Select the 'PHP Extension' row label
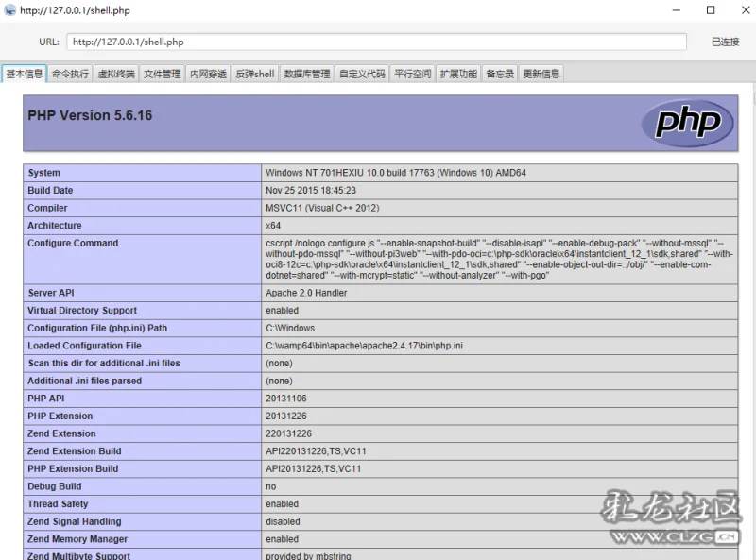This screenshot has width=756, height=560. coord(60,416)
